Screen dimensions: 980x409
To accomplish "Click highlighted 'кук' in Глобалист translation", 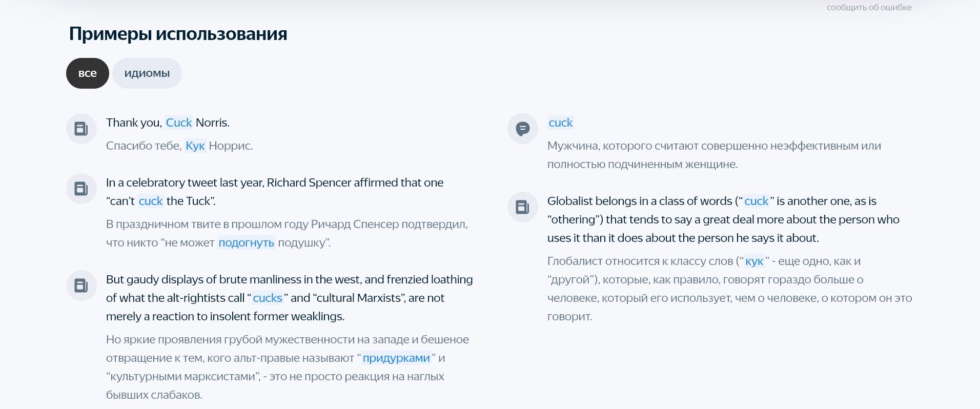I will click(x=754, y=261).
